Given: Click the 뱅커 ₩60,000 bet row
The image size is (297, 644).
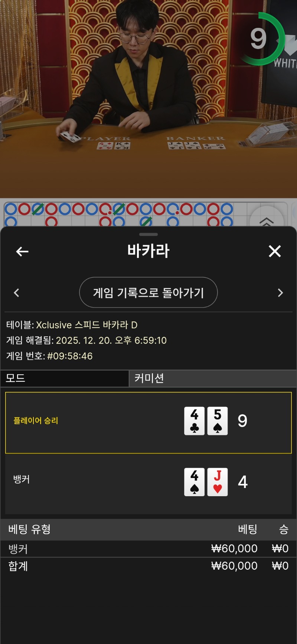Looking at the screenshot, I should (x=148, y=549).
